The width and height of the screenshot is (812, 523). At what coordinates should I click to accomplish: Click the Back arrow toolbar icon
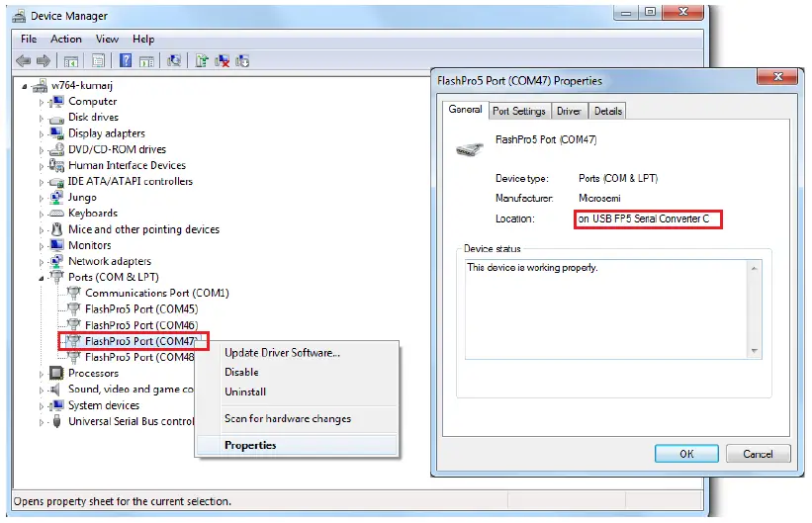pyautogui.click(x=24, y=61)
